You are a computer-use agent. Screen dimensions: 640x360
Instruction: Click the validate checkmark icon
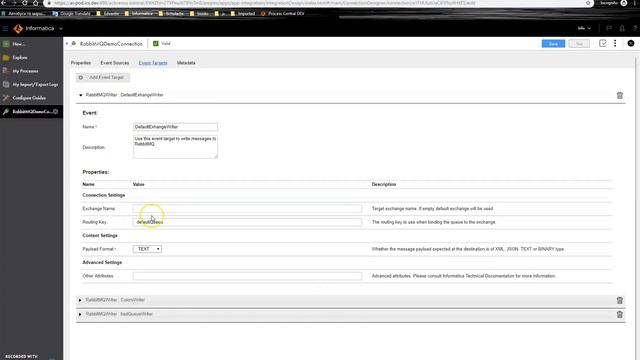click(602, 43)
